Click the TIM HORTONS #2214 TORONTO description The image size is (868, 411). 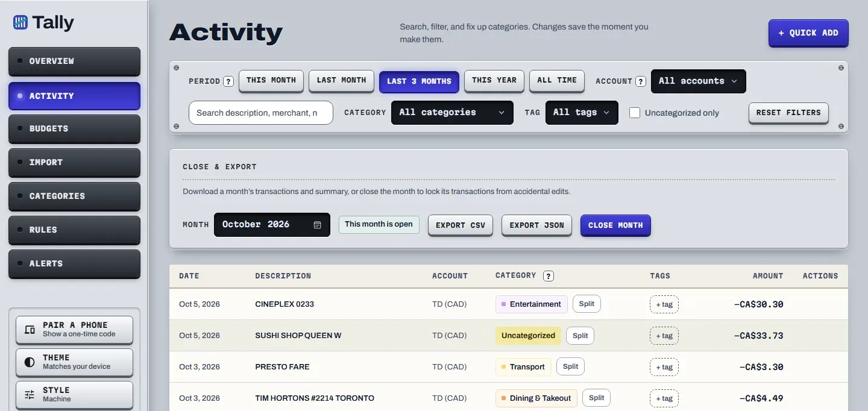point(315,398)
